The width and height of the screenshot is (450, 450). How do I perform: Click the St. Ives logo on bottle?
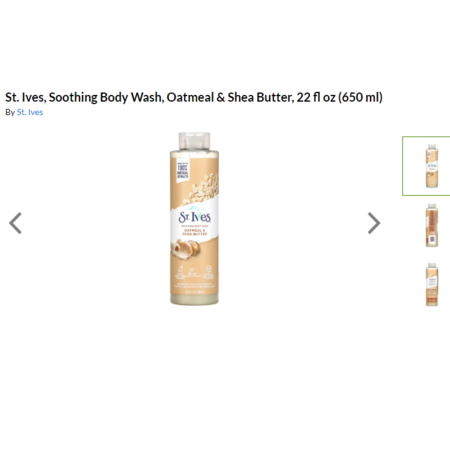point(195,216)
